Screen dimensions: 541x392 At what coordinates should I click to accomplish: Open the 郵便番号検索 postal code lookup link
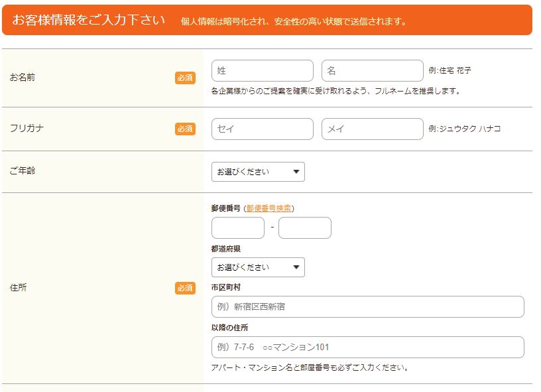point(269,208)
